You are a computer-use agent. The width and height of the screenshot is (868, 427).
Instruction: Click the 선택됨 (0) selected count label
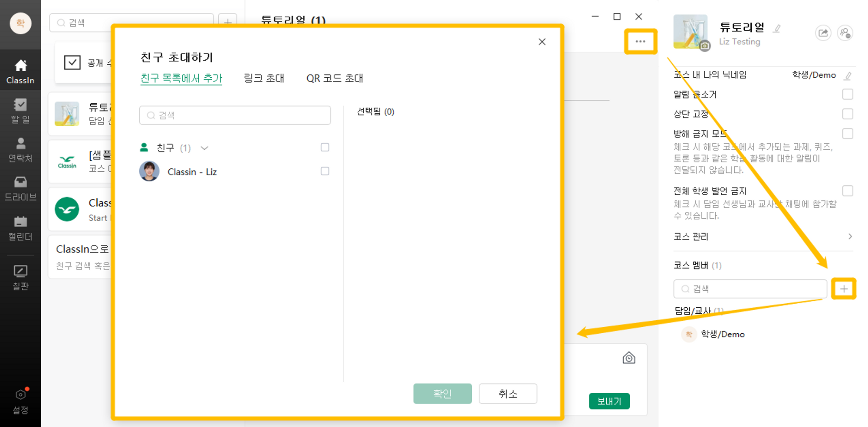point(375,112)
